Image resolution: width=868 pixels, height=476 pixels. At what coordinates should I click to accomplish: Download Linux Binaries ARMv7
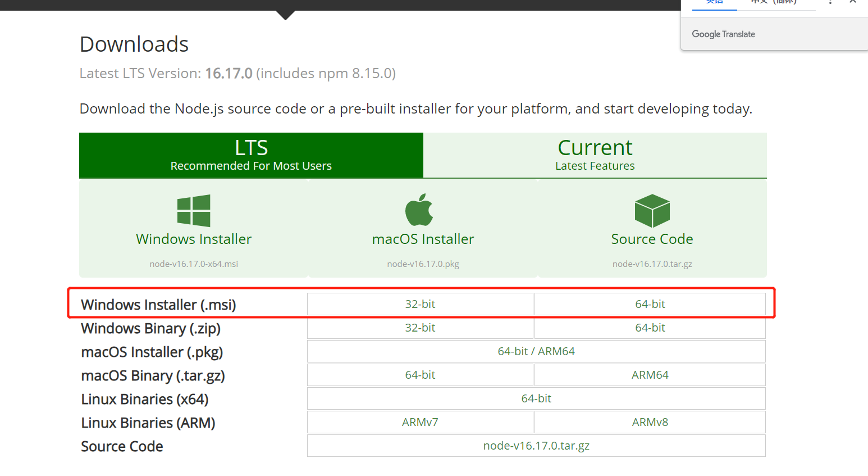(420, 422)
